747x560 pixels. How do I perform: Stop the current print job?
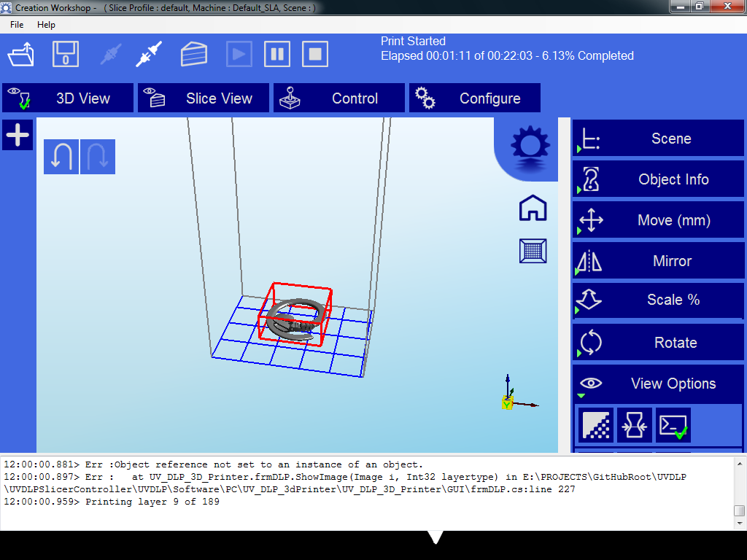(x=315, y=55)
